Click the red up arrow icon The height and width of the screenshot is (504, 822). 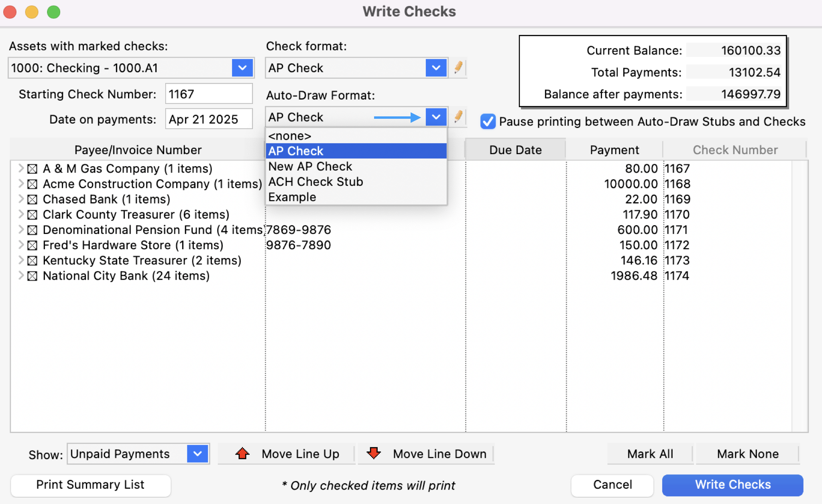pyautogui.click(x=242, y=453)
